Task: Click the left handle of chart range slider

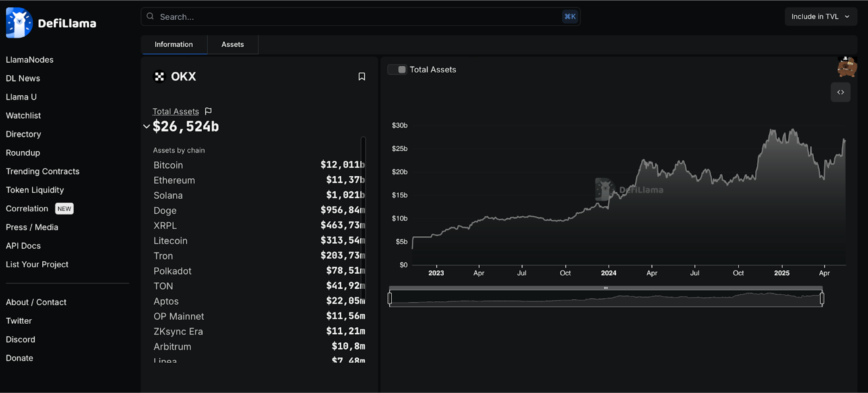Action: coord(390,298)
